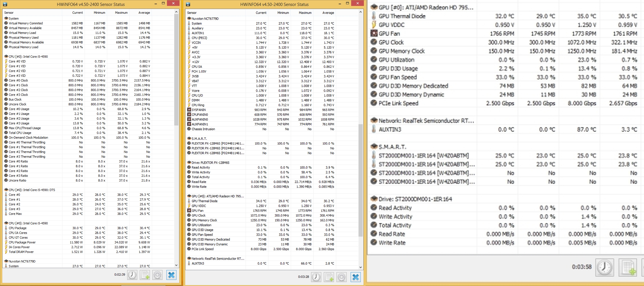Click lightning icon beside Core #0 VID
This screenshot has width=644, height=286.
6,61
